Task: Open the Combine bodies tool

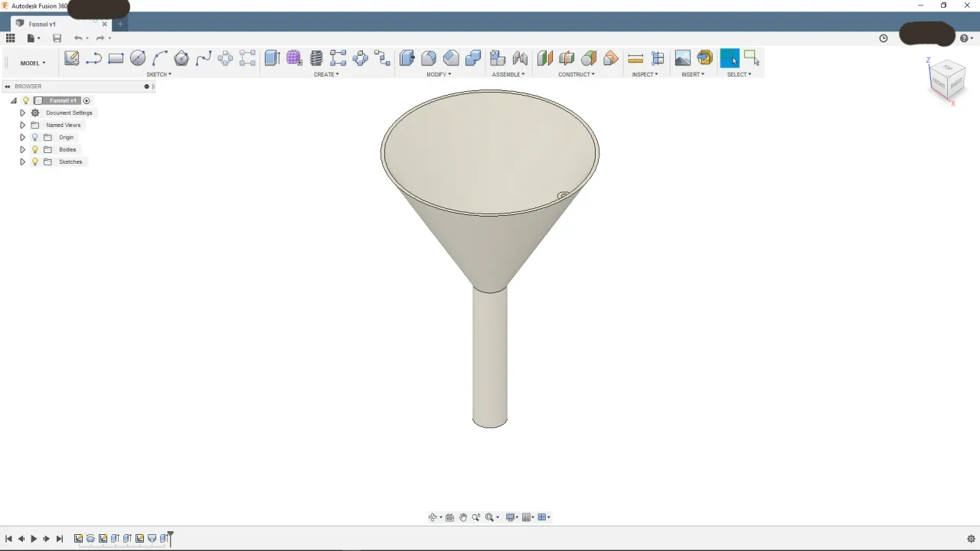Action: pyautogui.click(x=473, y=58)
